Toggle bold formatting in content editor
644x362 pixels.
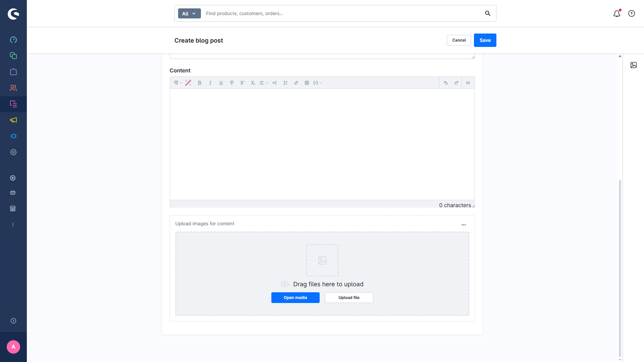point(200,83)
